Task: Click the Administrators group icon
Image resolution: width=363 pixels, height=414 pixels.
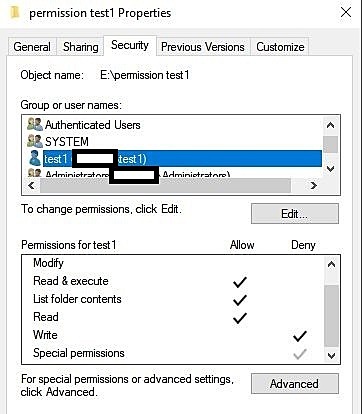Action: point(35,172)
